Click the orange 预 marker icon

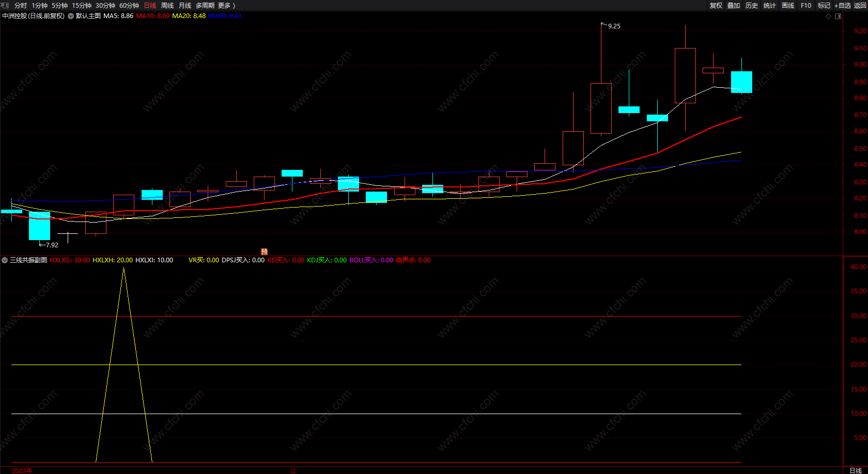coord(264,252)
